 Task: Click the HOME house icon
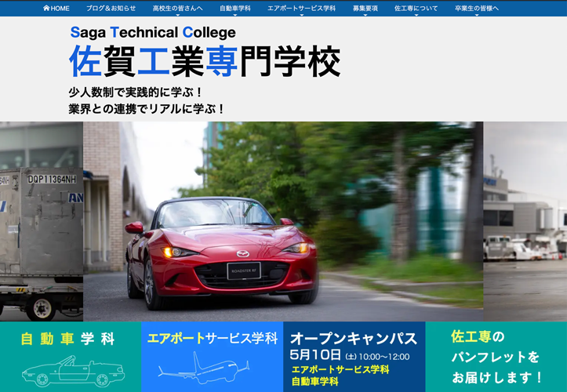[x=46, y=8]
